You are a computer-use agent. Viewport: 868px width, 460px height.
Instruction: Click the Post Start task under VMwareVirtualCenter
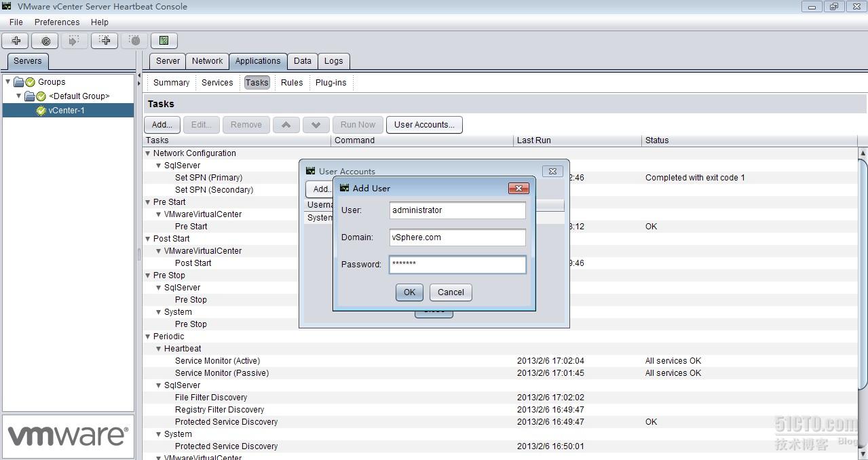point(193,263)
